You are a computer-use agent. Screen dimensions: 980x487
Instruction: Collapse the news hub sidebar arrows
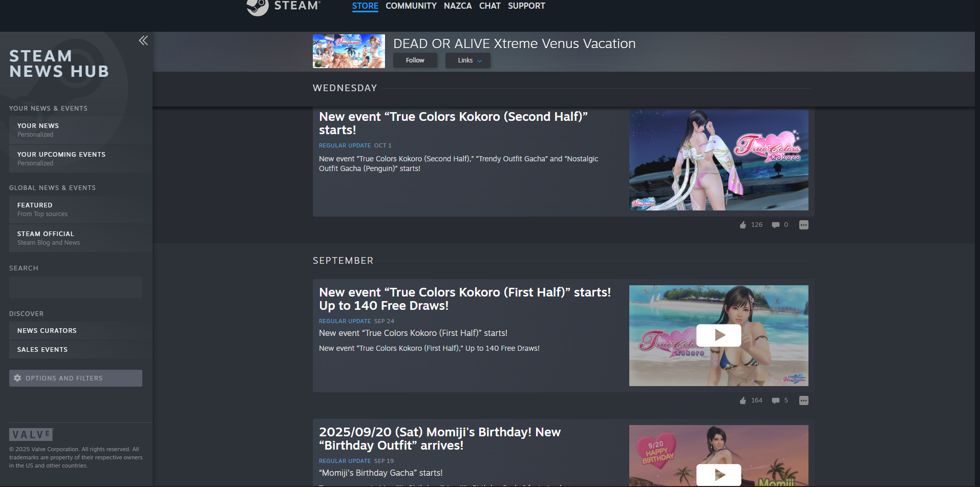click(143, 40)
